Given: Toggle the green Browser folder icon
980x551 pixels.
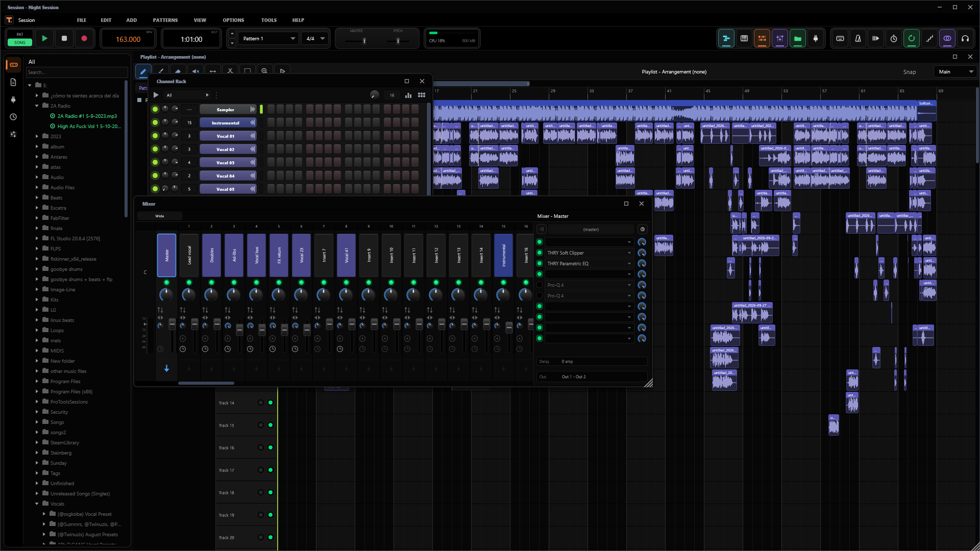Looking at the screenshot, I should [797, 38].
